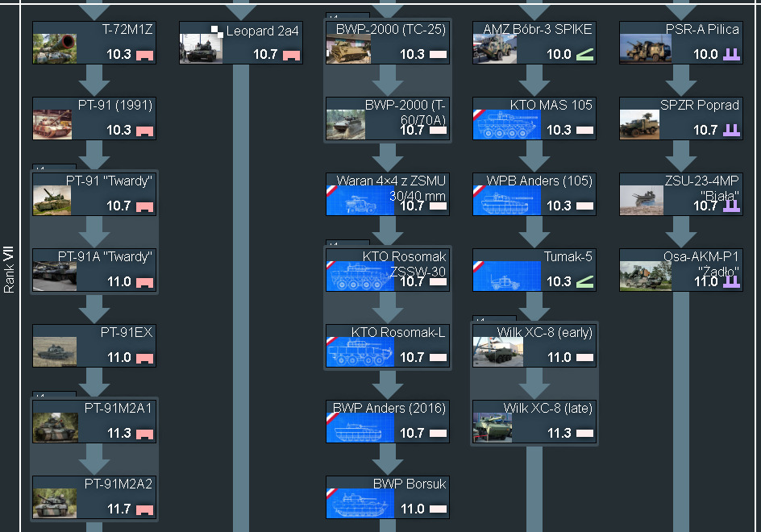Click the red tank icon on PT-91 (1991)
The width and height of the screenshot is (761, 532).
pos(144,131)
